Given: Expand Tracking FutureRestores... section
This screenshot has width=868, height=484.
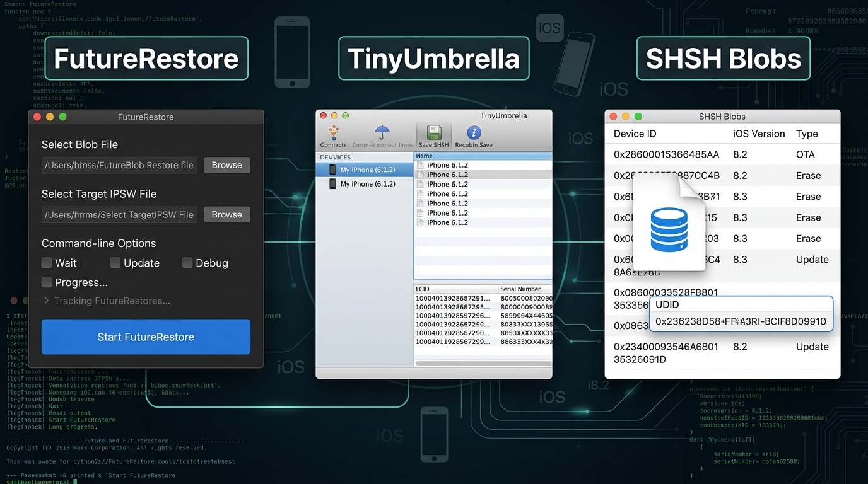Looking at the screenshot, I should pyautogui.click(x=47, y=301).
